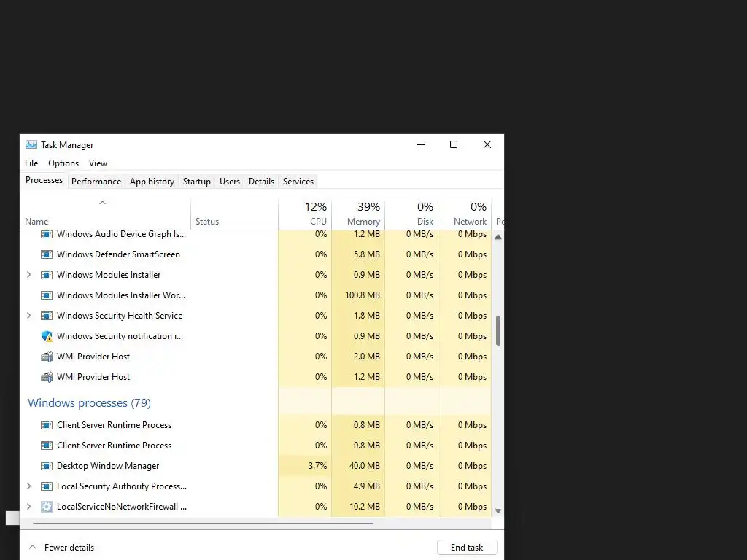747x560 pixels.
Task: Click the Windows Security Health Service icon
Action: pos(46,316)
